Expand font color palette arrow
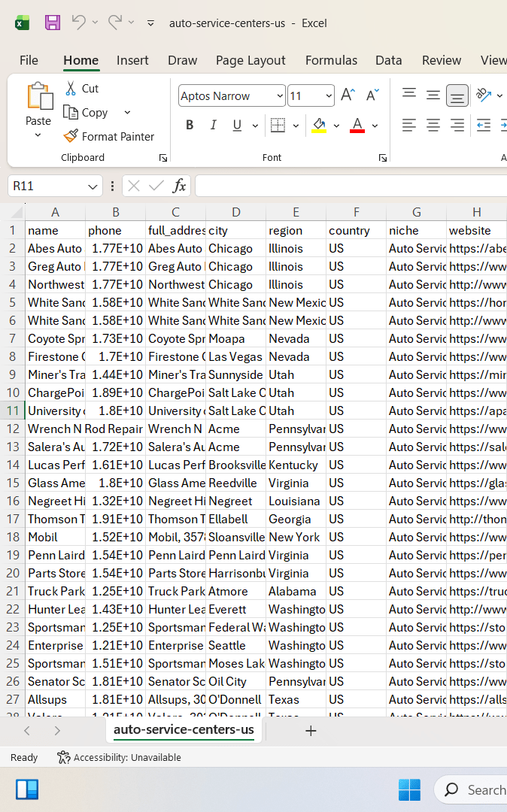Image resolution: width=507 pixels, height=812 pixels. click(375, 126)
